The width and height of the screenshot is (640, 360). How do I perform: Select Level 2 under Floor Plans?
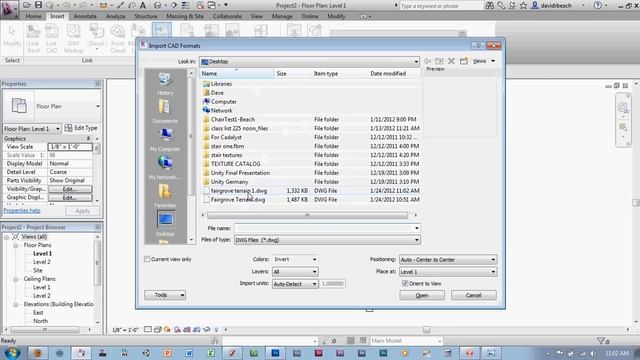tap(42, 262)
